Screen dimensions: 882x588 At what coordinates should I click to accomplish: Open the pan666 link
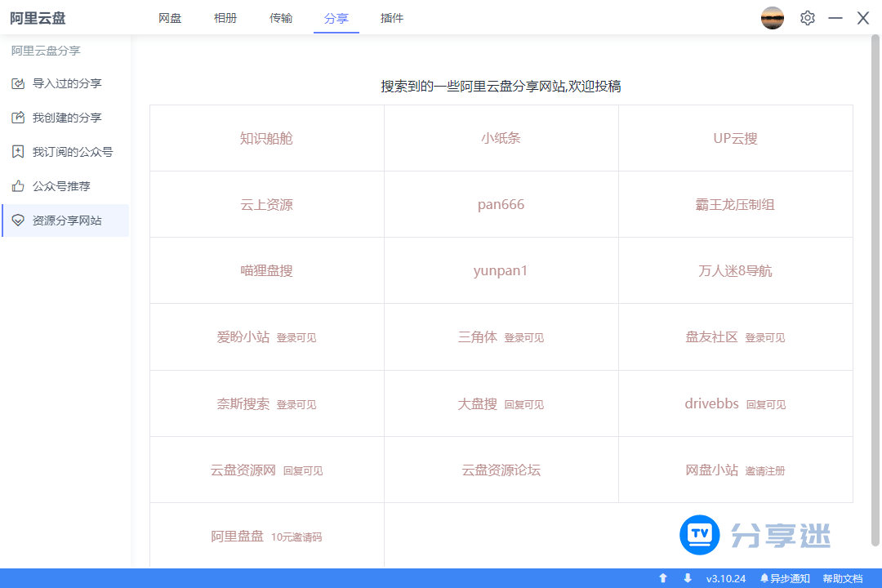501,204
